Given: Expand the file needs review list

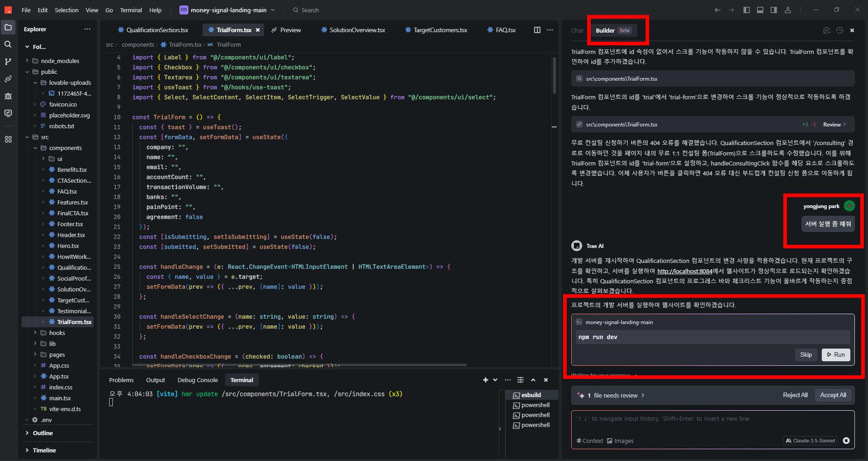Looking at the screenshot, I should (616, 395).
